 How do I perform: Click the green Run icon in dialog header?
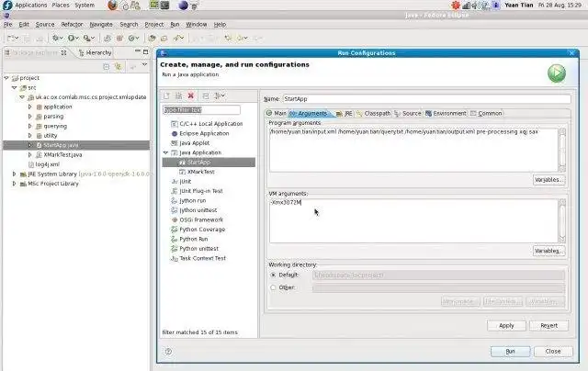coord(557,73)
